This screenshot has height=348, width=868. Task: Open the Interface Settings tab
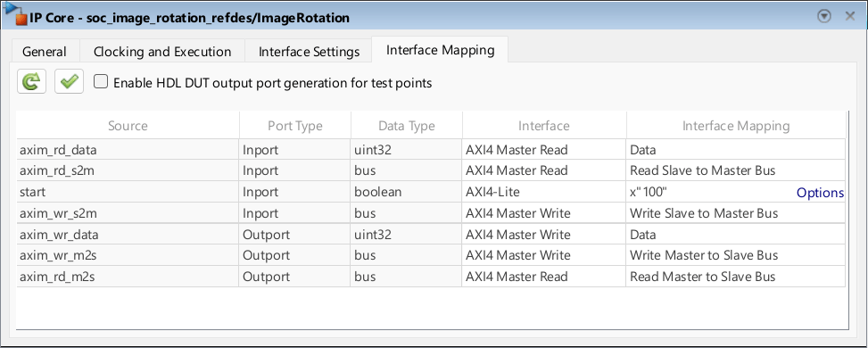point(309,52)
